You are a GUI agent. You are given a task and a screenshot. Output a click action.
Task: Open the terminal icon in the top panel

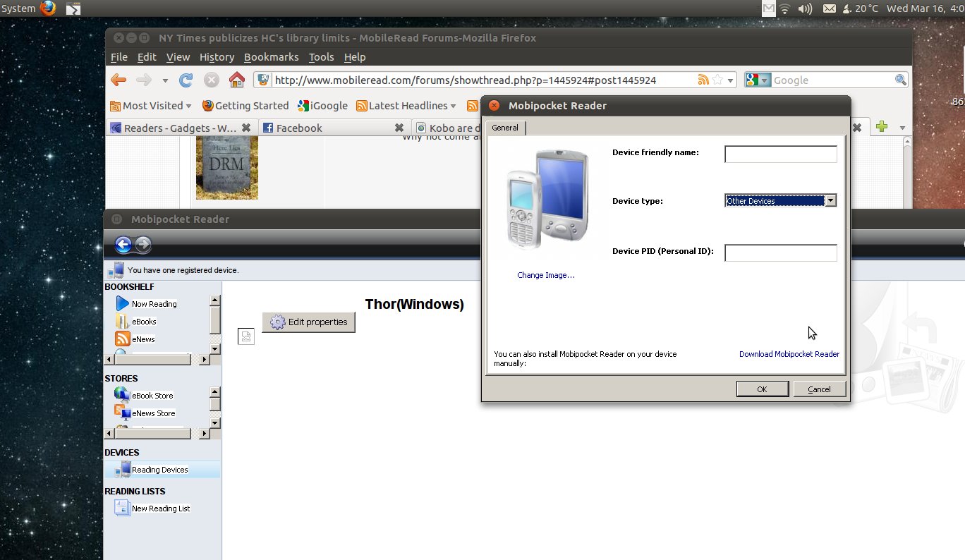tap(73, 8)
